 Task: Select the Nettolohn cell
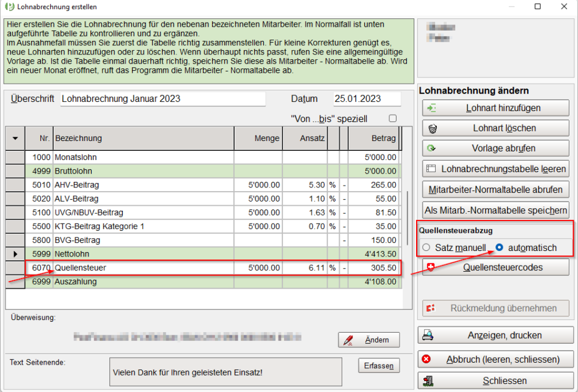pos(144,254)
